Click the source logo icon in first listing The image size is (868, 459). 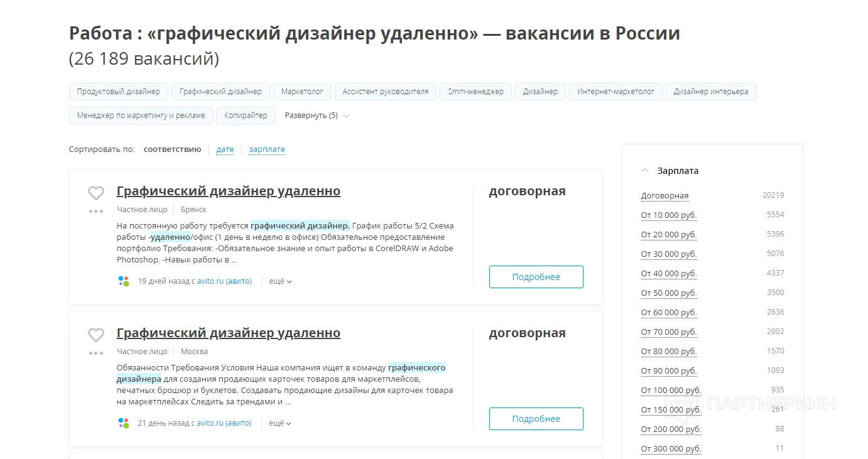tap(123, 281)
